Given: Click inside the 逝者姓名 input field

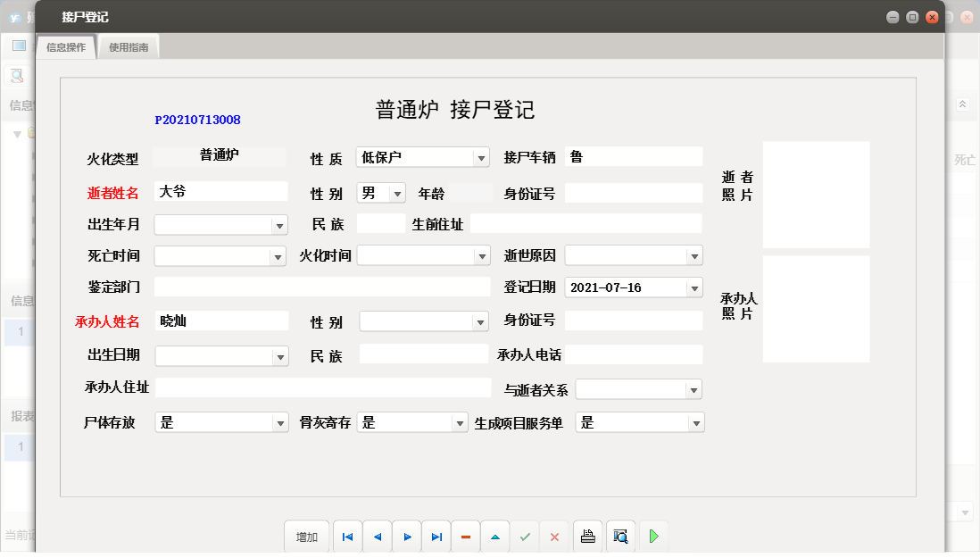Looking at the screenshot, I should coord(220,191).
